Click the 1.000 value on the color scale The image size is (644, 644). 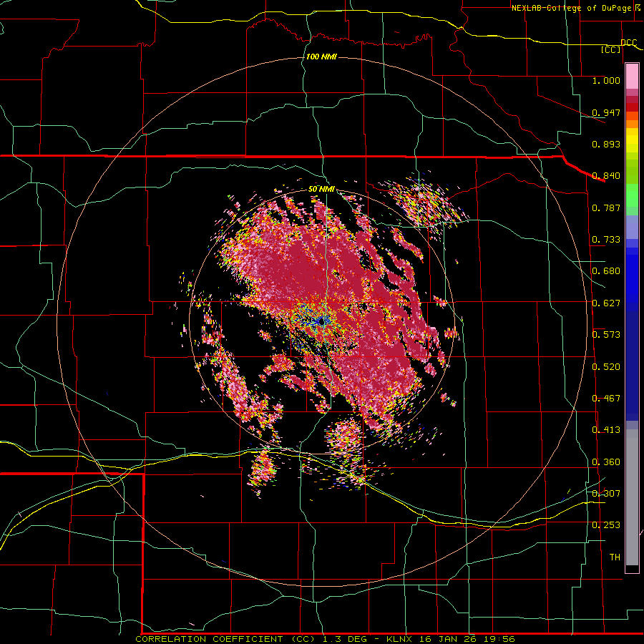click(606, 80)
